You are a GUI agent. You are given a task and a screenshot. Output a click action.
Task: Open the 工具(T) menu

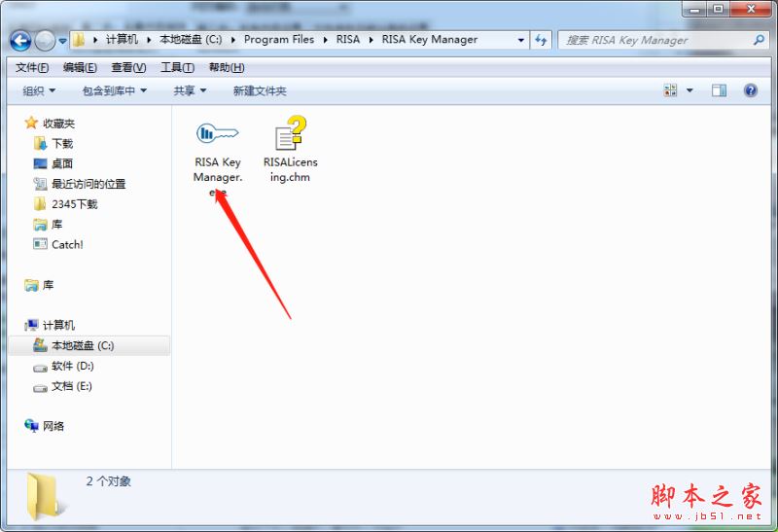tap(177, 67)
